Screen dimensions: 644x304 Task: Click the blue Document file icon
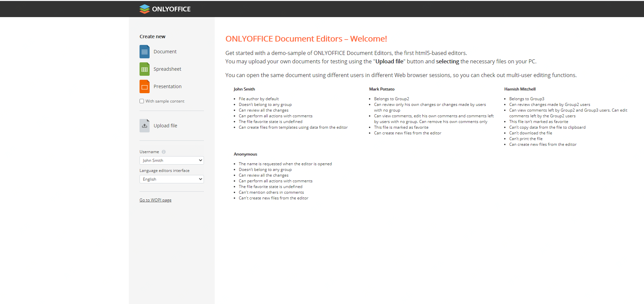(145, 52)
